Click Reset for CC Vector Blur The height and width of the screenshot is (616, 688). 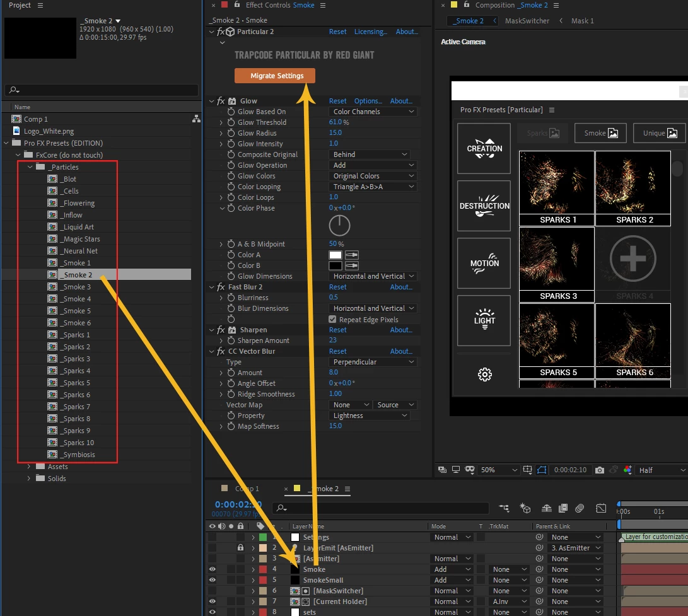[337, 351]
